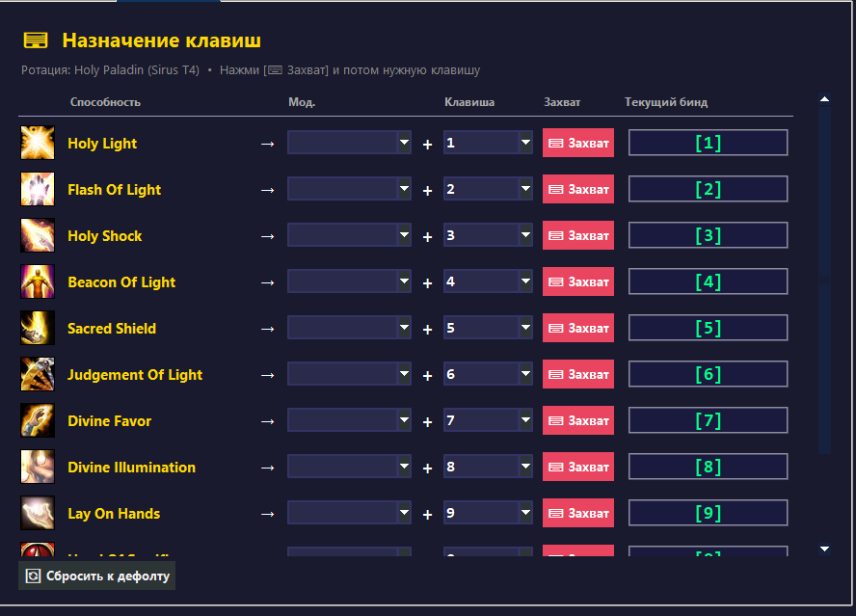Click Захват button for Divine Favor
Image resolution: width=856 pixels, height=616 pixels.
point(578,420)
